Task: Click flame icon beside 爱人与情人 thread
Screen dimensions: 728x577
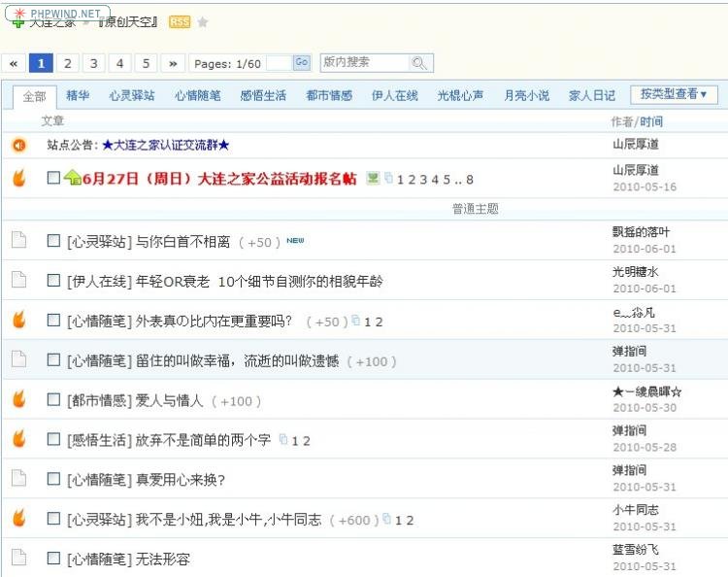Action: 18,399
